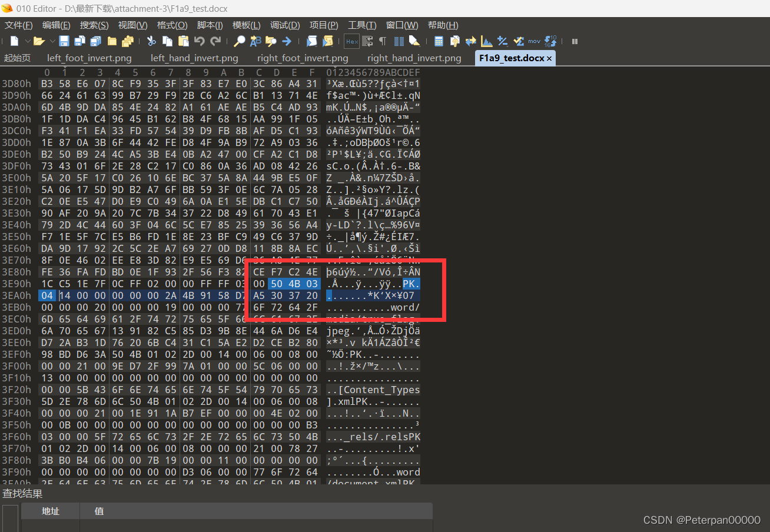
Task: Switch to the left_hand_invert.png tab
Action: click(194, 58)
